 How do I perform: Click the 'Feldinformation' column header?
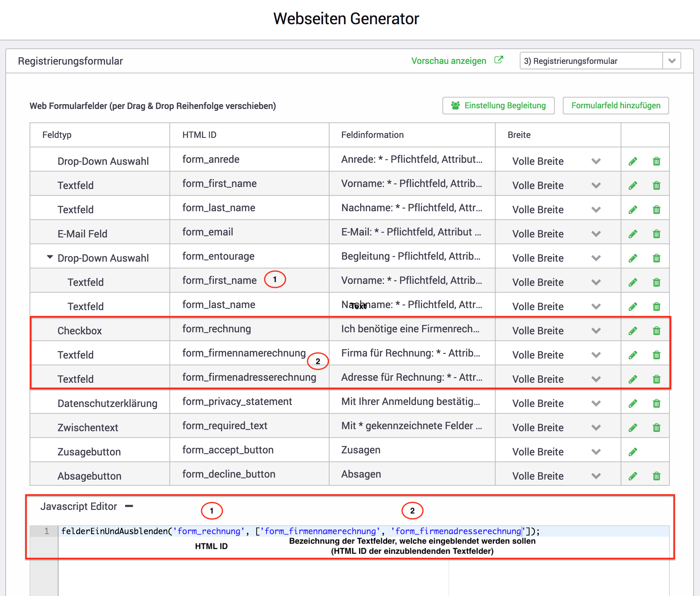372,135
